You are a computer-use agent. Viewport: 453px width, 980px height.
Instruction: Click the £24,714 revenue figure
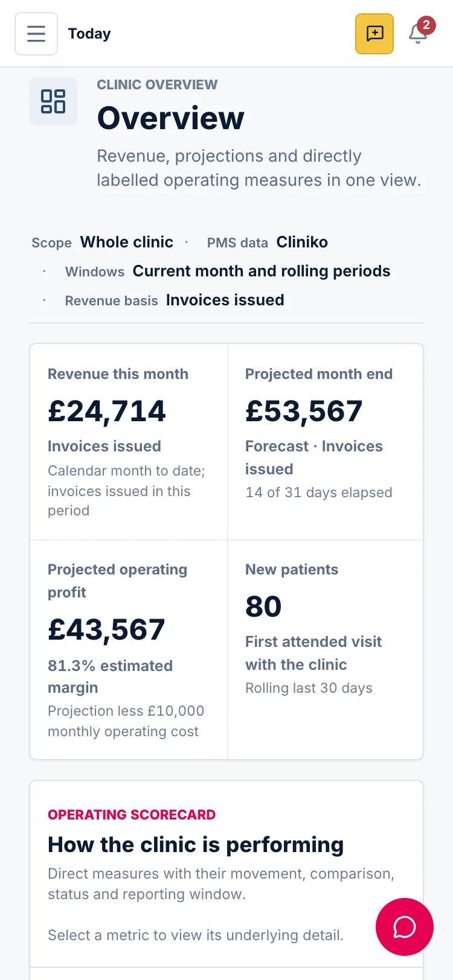tap(106, 412)
